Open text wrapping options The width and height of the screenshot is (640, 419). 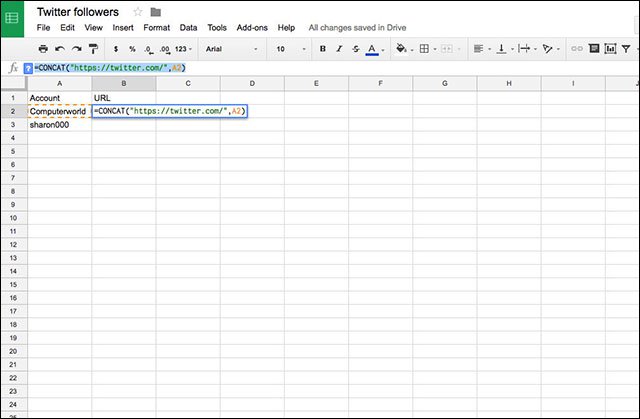tap(524, 49)
